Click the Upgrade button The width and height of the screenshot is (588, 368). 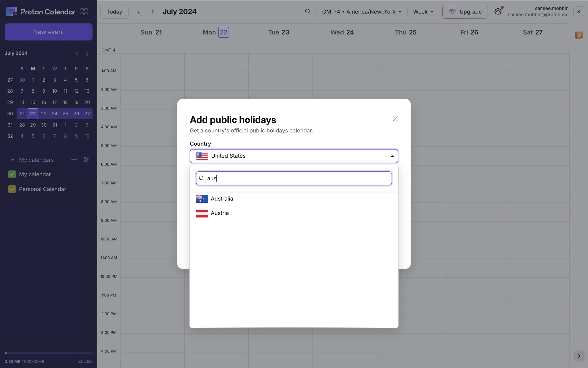[x=465, y=12]
